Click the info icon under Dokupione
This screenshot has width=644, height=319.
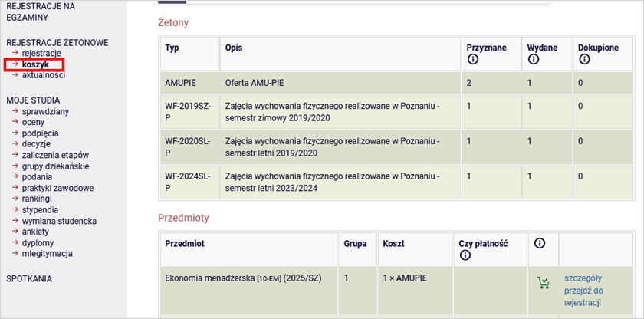point(583,59)
